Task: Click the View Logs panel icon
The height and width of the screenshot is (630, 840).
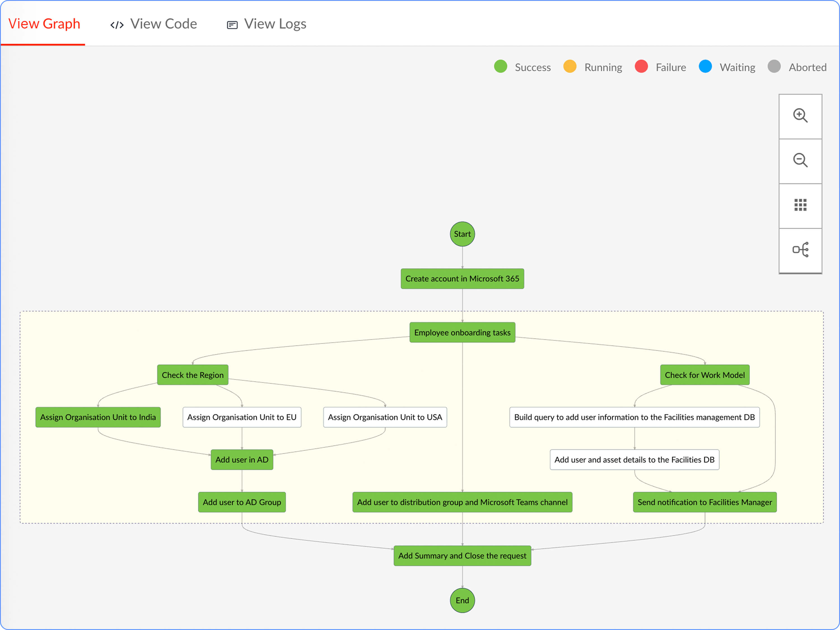Action: [232, 25]
